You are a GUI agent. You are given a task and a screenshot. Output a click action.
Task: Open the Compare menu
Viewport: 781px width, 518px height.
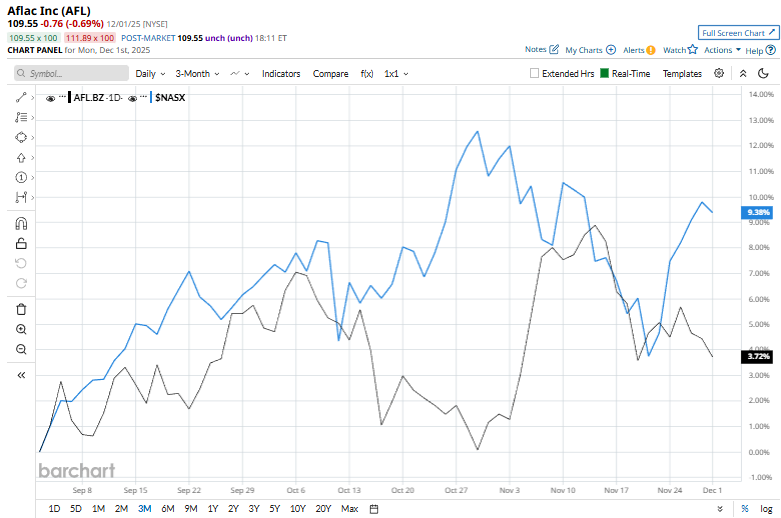click(330, 74)
